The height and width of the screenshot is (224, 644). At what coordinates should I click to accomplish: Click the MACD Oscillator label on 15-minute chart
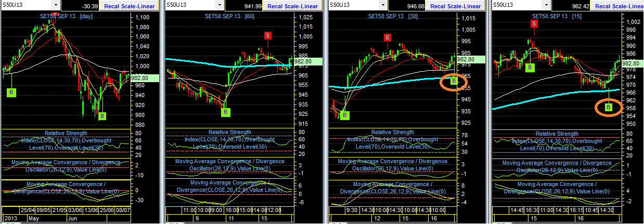pos(557,166)
